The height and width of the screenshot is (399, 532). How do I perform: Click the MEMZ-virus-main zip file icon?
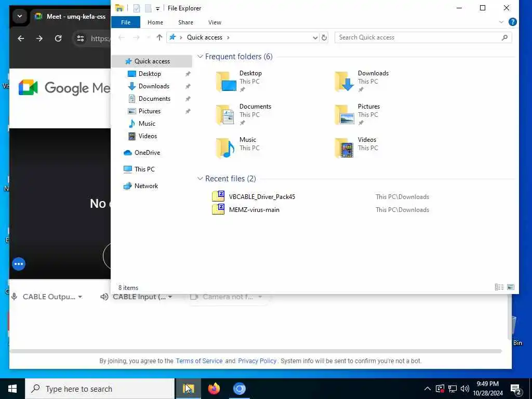[218, 209]
